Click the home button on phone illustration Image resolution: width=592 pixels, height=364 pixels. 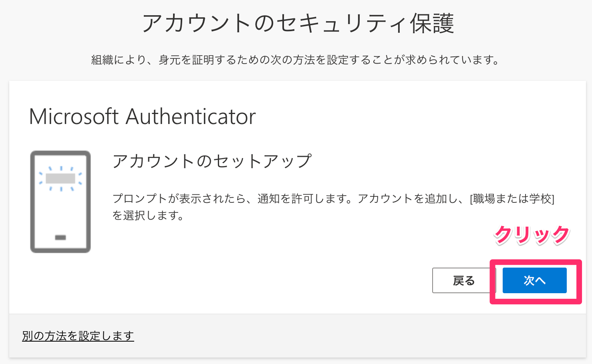[60, 238]
